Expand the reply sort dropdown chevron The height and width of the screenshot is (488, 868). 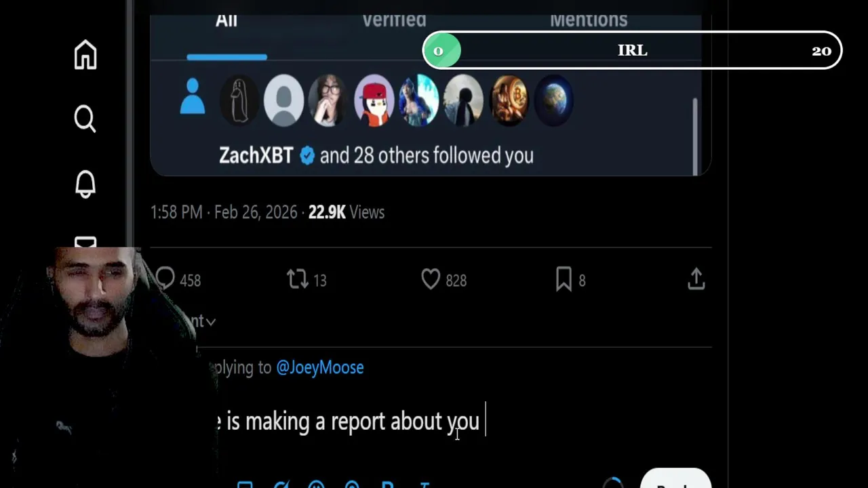coord(211,322)
